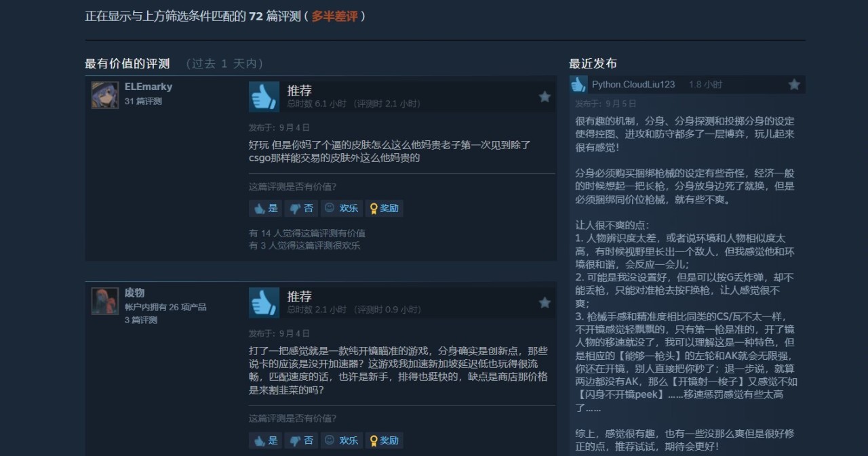Click the thumbs-up icon on 废物's review
This screenshot has height=456, width=868.
[x=264, y=303]
